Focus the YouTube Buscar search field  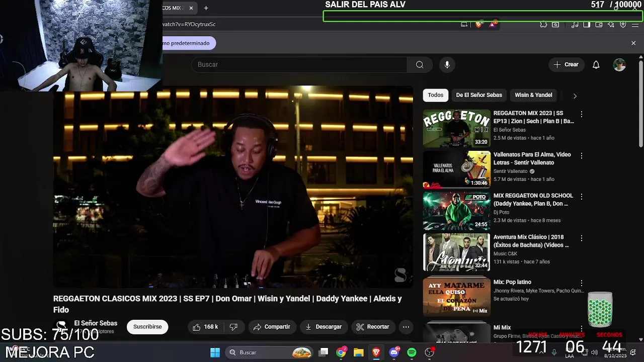(x=299, y=64)
